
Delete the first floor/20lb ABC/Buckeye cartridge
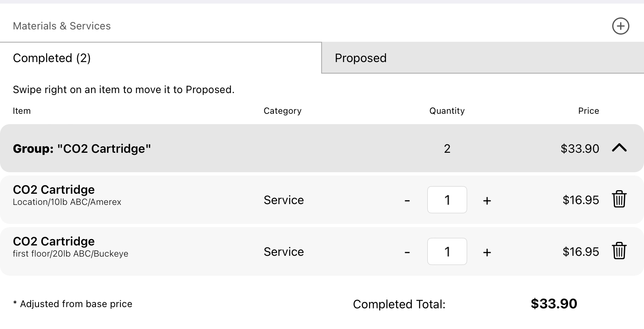point(619,251)
